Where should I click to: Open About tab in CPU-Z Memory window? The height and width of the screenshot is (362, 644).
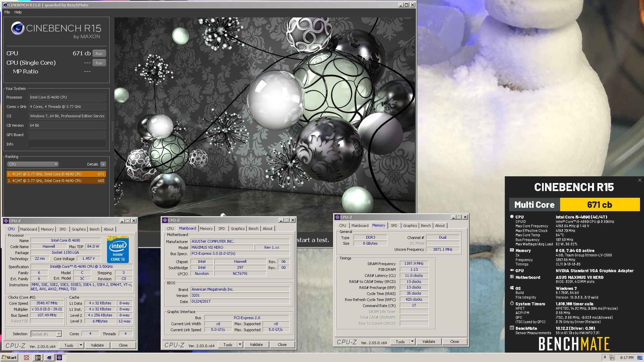(440, 226)
